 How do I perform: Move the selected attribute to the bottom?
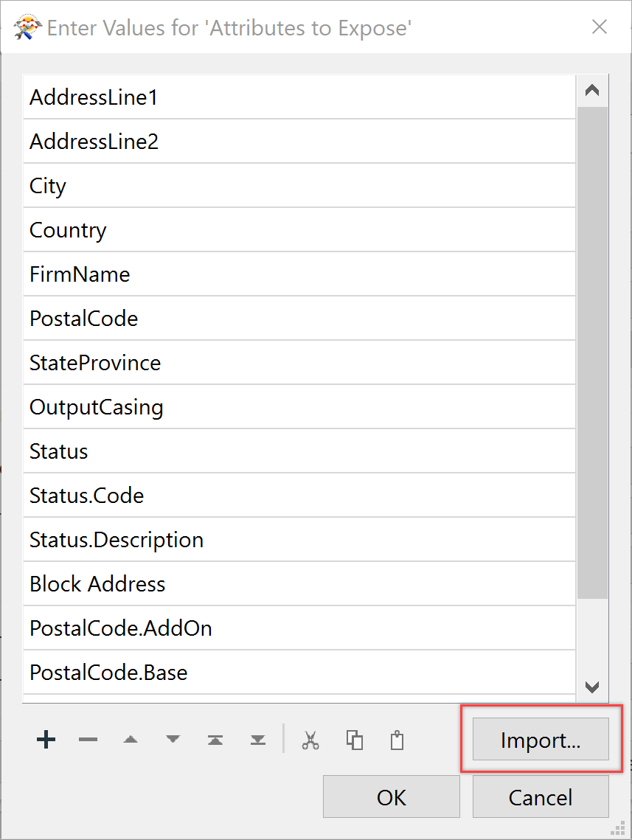pyautogui.click(x=257, y=739)
